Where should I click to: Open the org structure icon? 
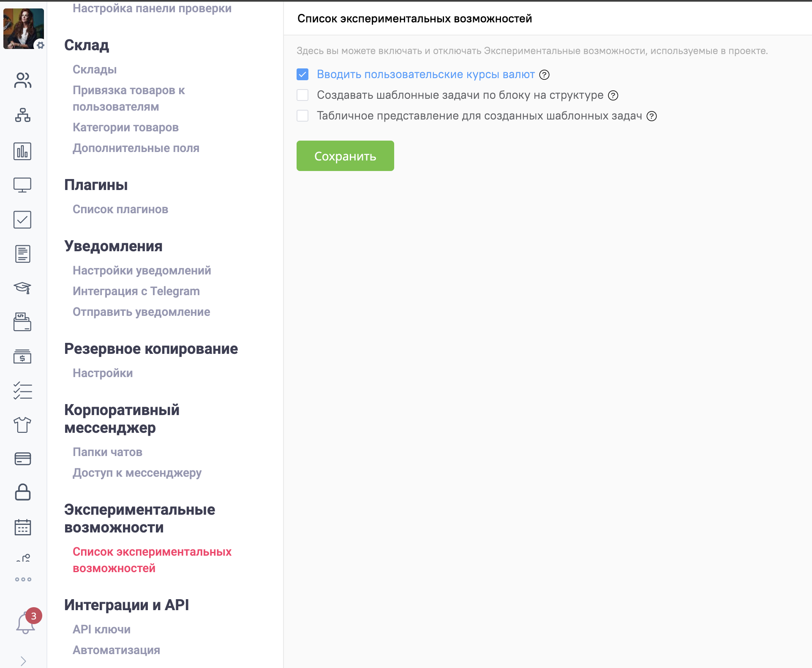[23, 115]
